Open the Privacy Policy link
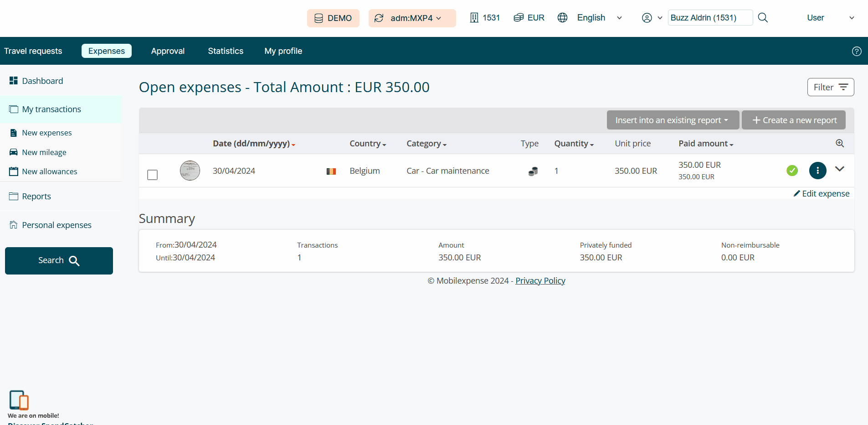This screenshot has width=868, height=425. point(540,280)
